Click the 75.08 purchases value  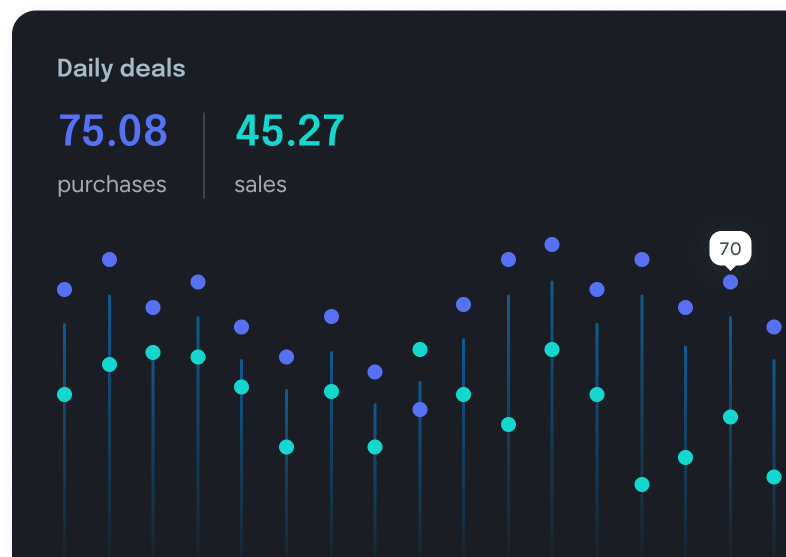tap(113, 131)
